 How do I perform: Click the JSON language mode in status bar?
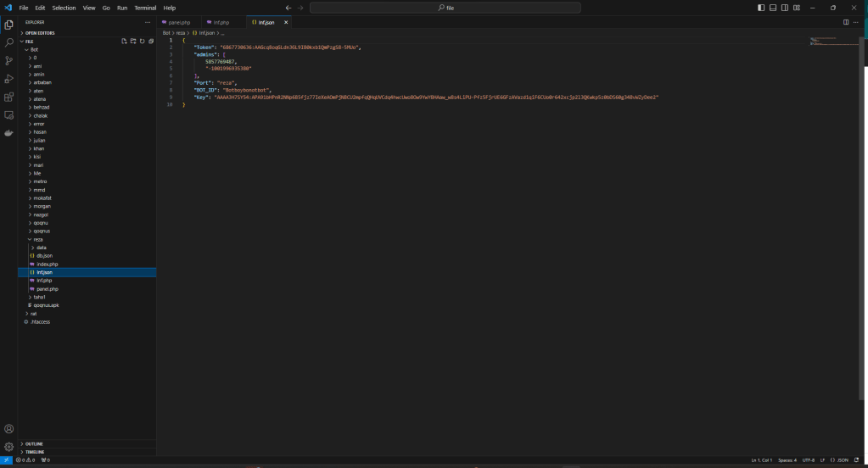(x=842, y=460)
